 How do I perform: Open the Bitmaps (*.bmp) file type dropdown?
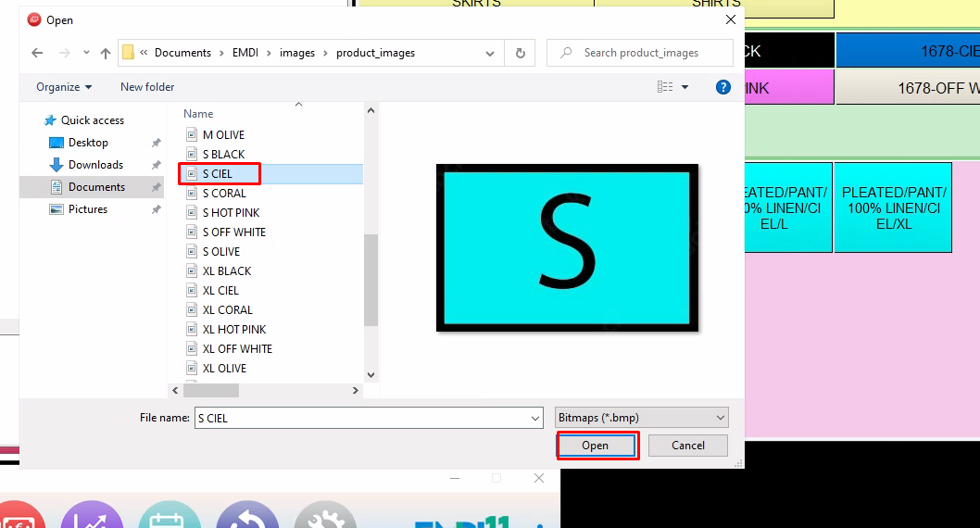[x=641, y=418]
